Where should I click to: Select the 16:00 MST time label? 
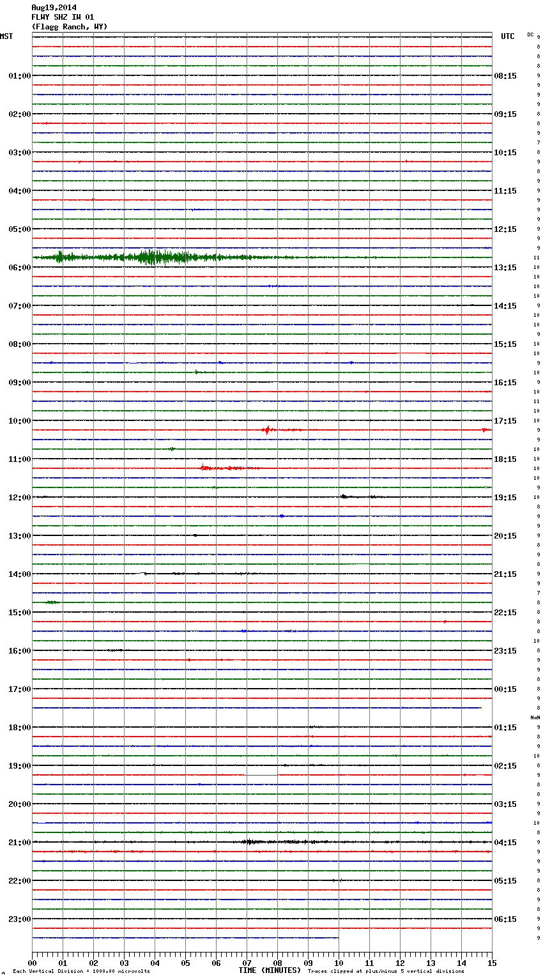[x=19, y=651]
